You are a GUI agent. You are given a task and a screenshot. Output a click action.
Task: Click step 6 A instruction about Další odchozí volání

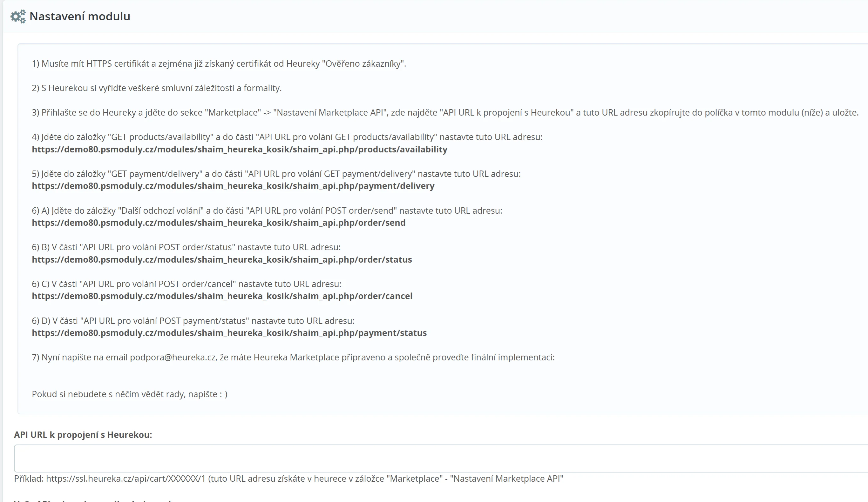tap(267, 211)
